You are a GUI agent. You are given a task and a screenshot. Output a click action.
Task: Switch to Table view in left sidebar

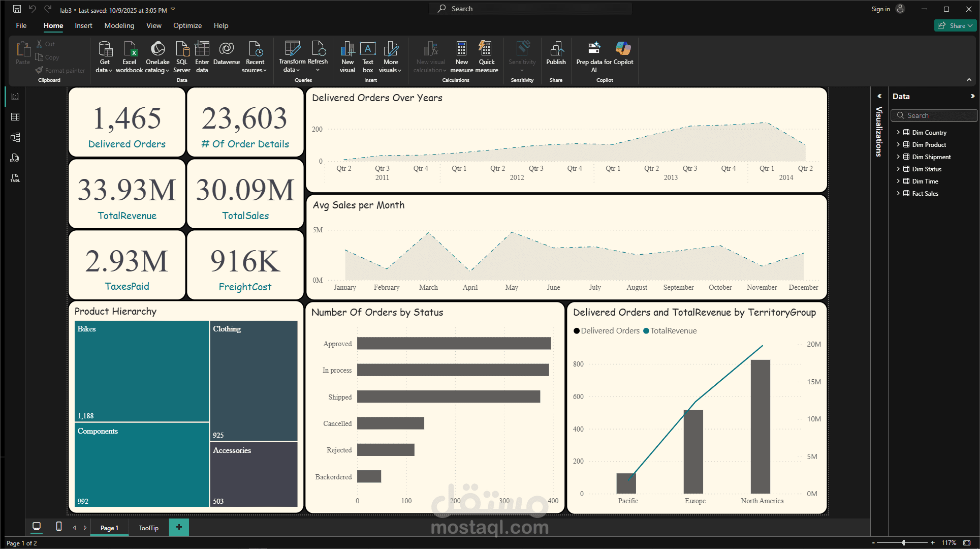(15, 117)
